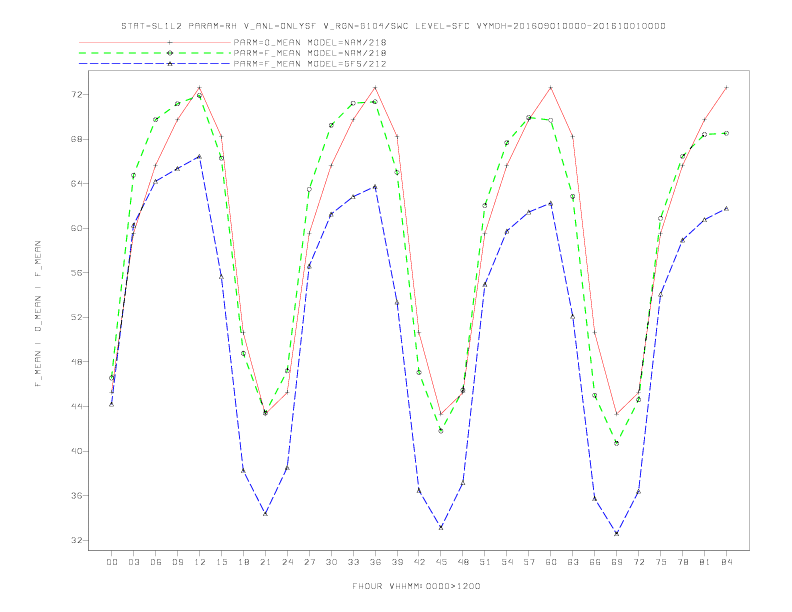
Task: Click forecast hour 24 on the x-axis
Action: (287, 562)
